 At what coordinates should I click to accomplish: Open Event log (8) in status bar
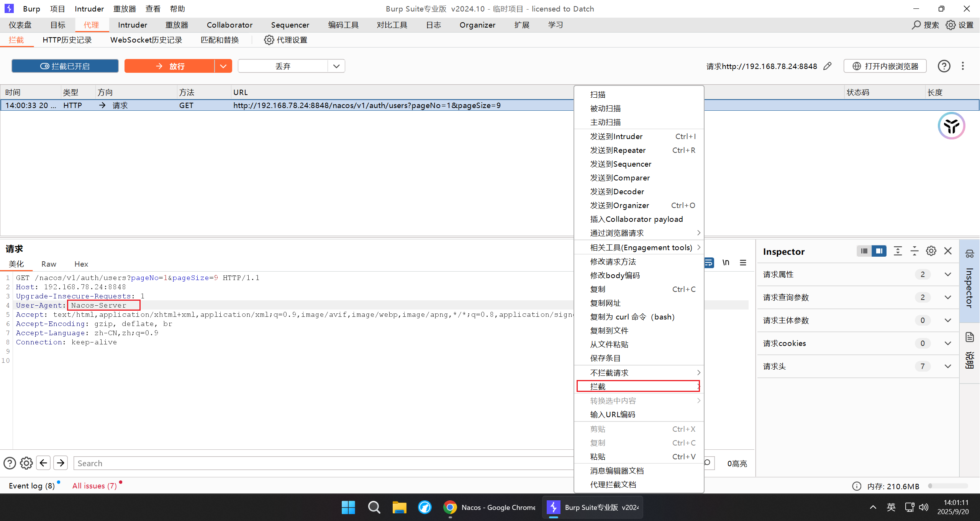(x=32, y=486)
